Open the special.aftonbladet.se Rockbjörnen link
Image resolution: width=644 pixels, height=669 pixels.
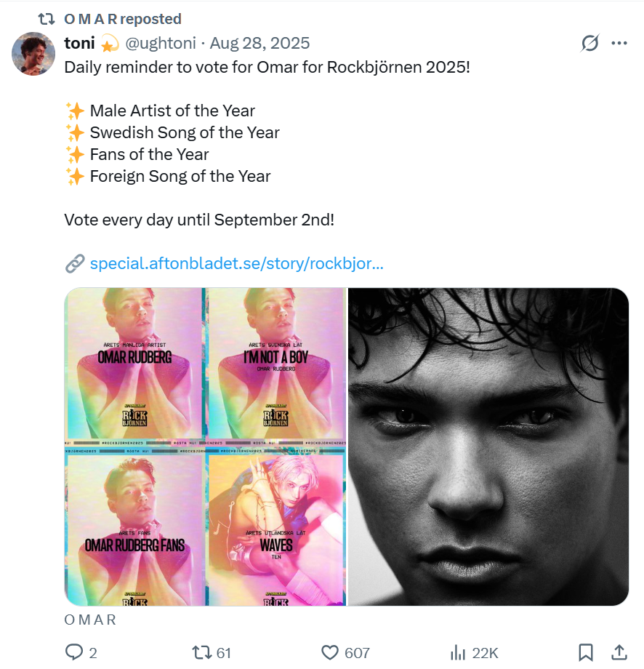(236, 263)
